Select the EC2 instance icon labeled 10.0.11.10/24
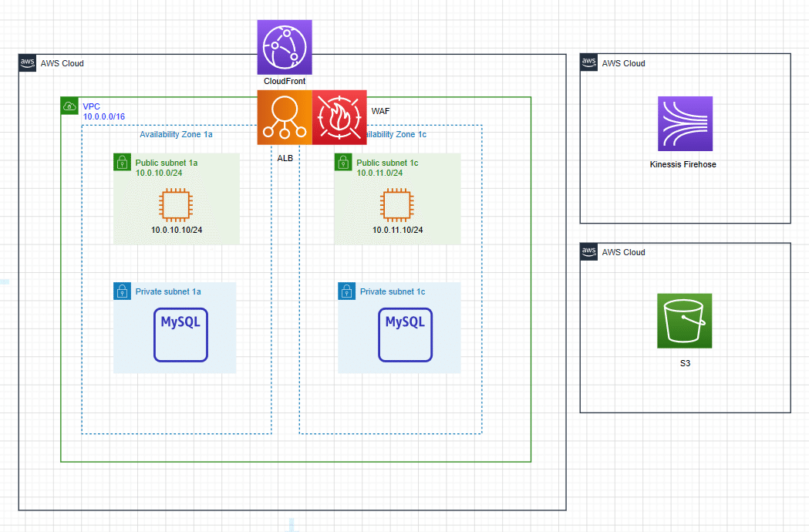The image size is (809, 532). [x=396, y=205]
